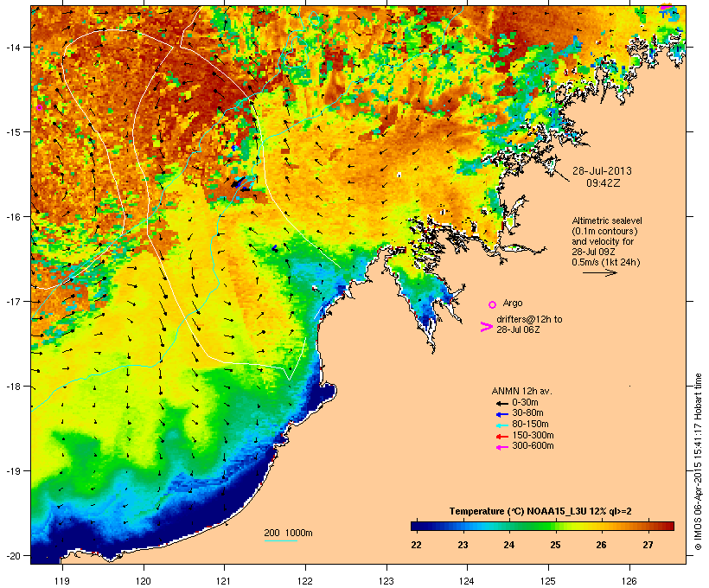Click the 'ANMN 12h av.' heading

click(x=521, y=391)
